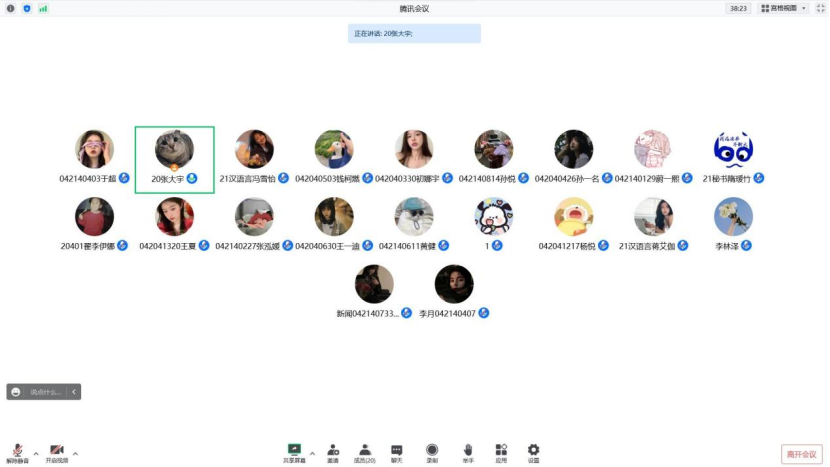Expand share screen options arrow
This screenshot has width=830, height=467.
[311, 453]
